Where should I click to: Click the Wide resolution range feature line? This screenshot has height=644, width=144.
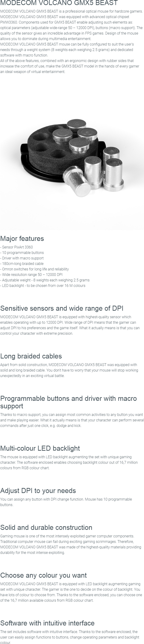point(31,275)
